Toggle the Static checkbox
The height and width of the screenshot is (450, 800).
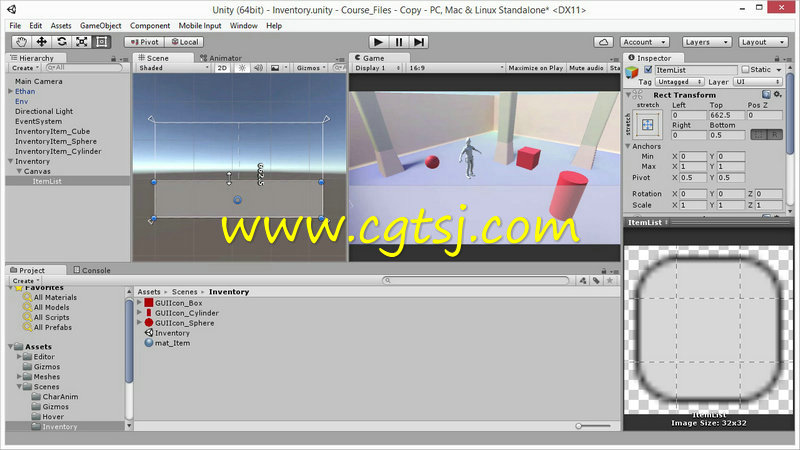pyautogui.click(x=745, y=69)
